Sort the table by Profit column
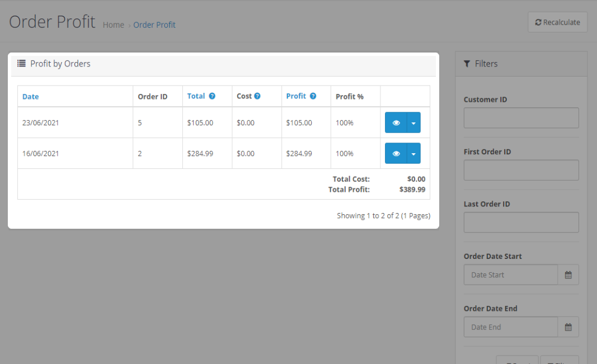597x364 pixels. point(296,96)
